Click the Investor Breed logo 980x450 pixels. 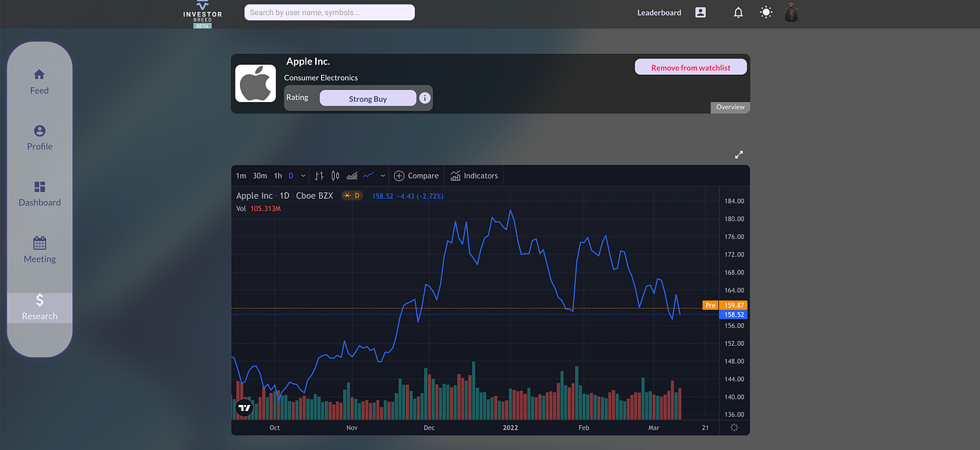pos(203,13)
